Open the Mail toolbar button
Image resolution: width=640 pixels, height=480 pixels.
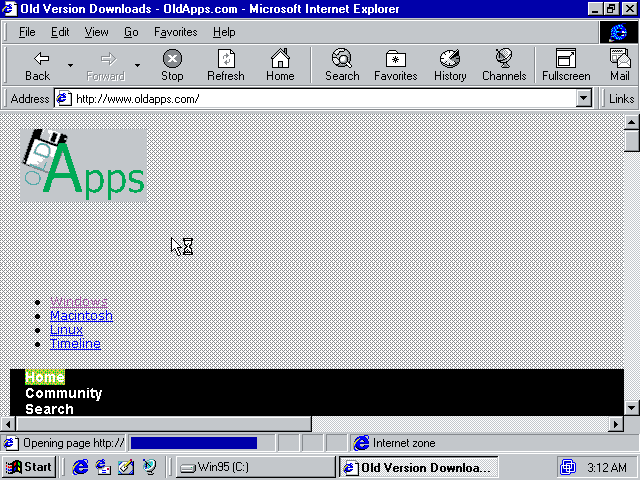coord(620,65)
